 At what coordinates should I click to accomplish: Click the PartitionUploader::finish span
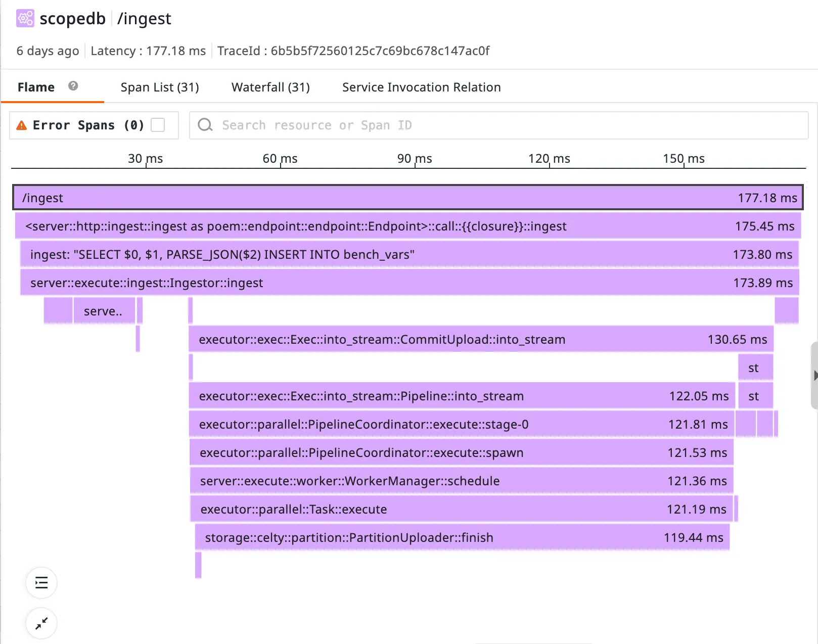tap(462, 537)
